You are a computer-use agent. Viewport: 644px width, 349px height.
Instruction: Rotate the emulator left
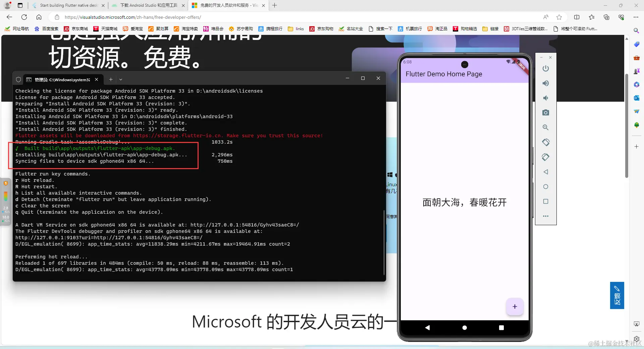[546, 142]
